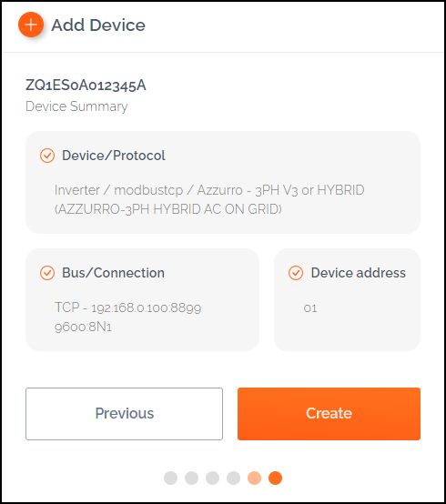Click the device address value 01
The image size is (446, 504).
click(310, 308)
